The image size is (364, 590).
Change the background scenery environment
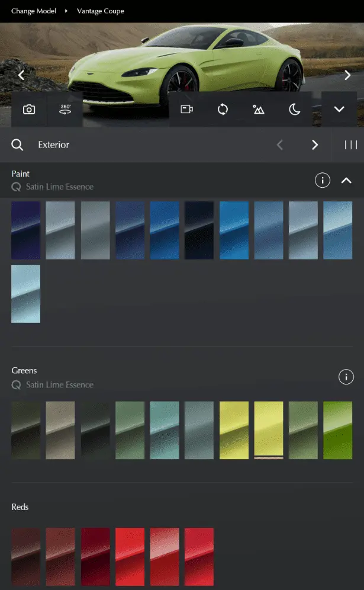(259, 110)
